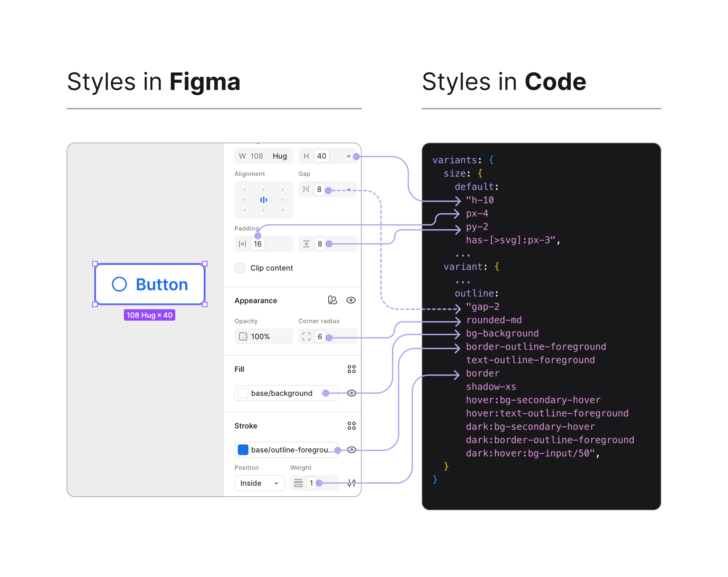Open the stroke Position Inside dropdown

(x=260, y=483)
